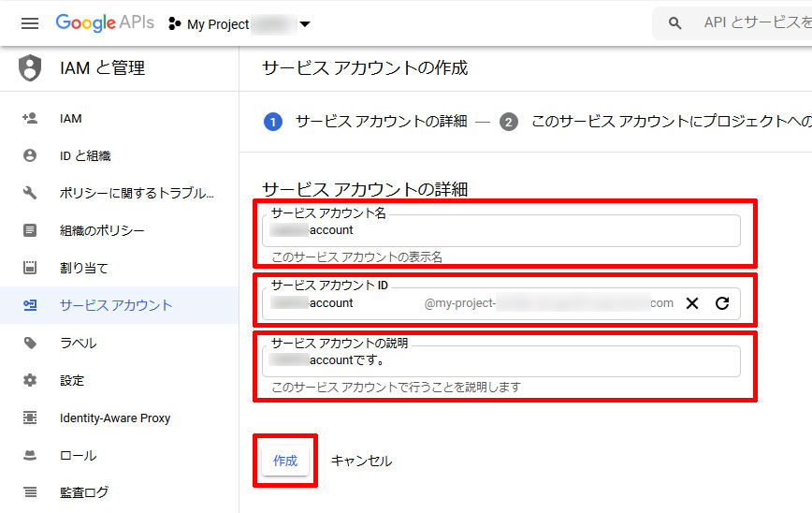Image resolution: width=812 pixels, height=513 pixels.
Task: Click the project hexagon icon beside My Project
Action: coord(175,23)
